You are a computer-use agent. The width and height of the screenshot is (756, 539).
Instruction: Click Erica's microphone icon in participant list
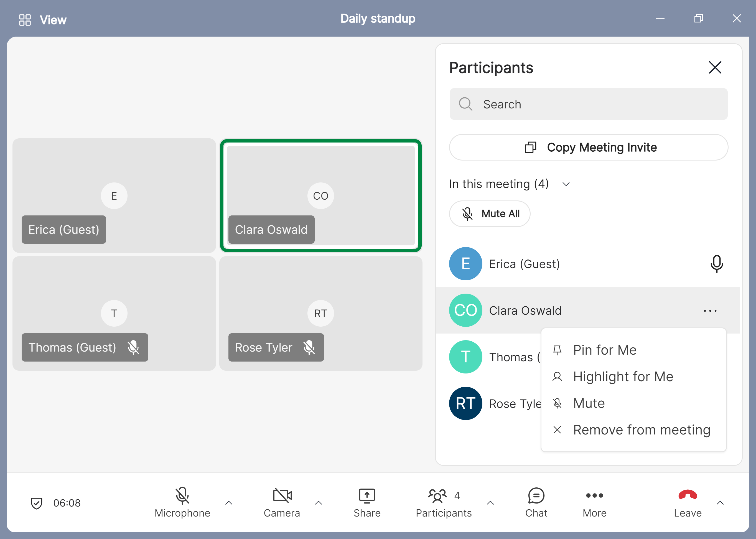coord(717,264)
